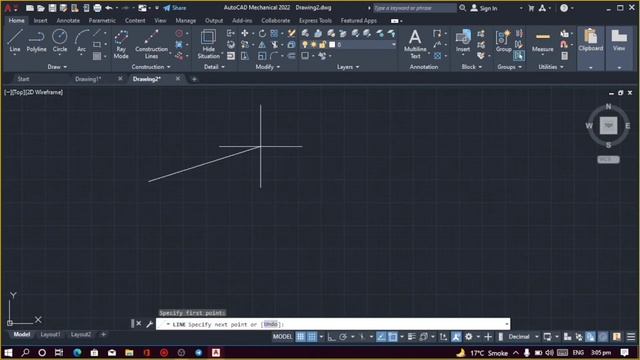The width and height of the screenshot is (640, 360).
Task: Open the Annotate ribbon tab
Action: pyautogui.click(x=68, y=20)
